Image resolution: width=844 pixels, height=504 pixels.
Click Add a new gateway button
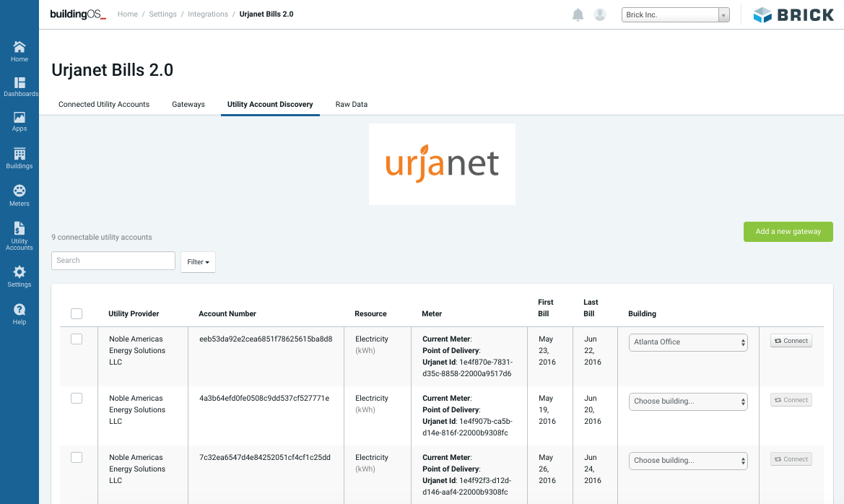(x=788, y=232)
